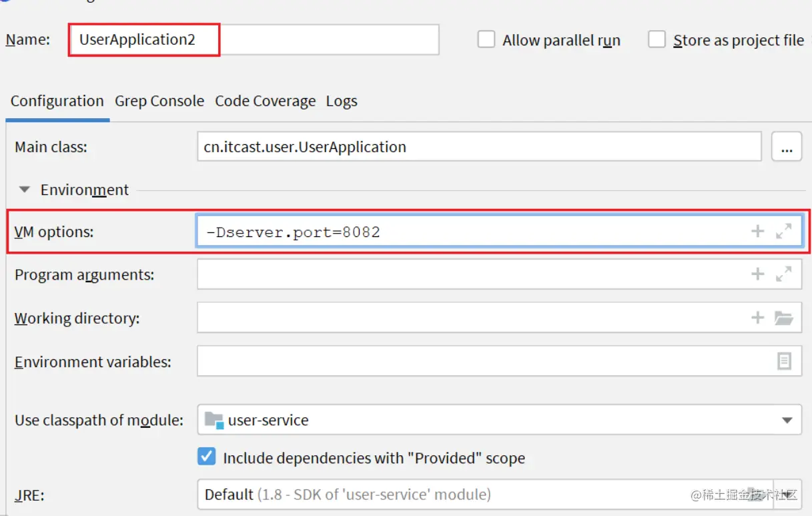Screen dimensions: 812x516
Task: Browse Working directory with folder icon
Action: point(784,318)
